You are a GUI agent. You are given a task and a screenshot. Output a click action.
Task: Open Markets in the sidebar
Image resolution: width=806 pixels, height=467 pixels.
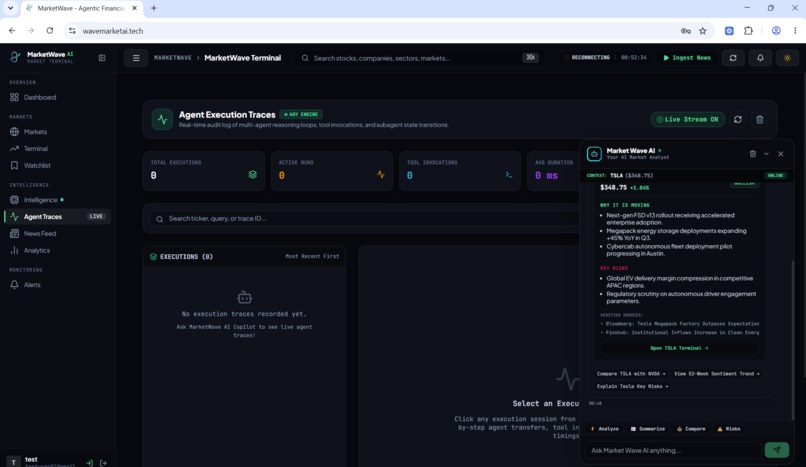(x=58, y=132)
